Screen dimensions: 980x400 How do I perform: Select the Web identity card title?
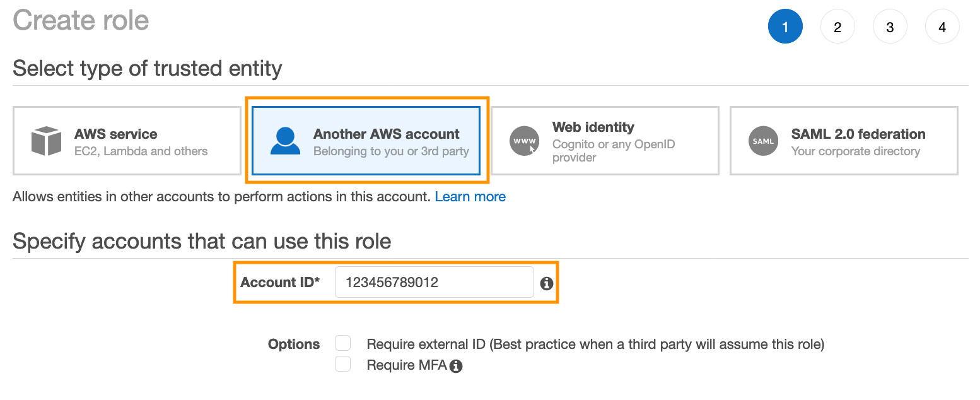tap(593, 127)
